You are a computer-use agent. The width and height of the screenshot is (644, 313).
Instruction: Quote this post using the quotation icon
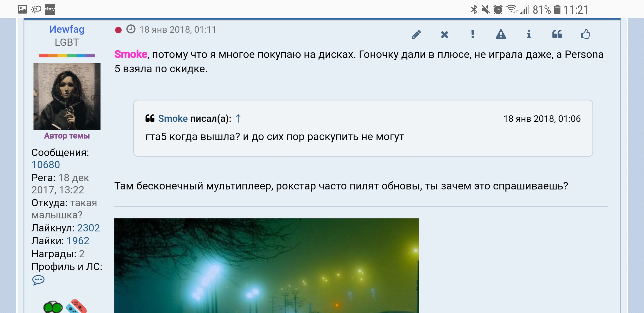(557, 34)
